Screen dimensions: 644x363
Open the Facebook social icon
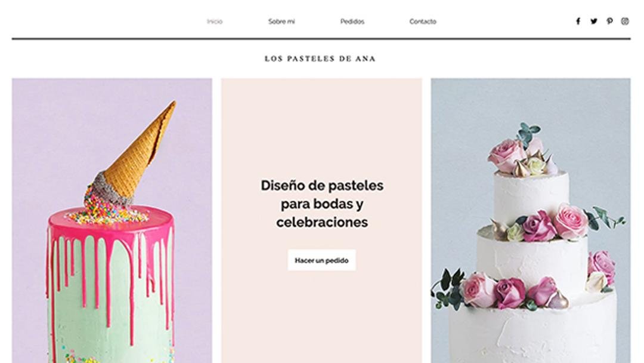click(x=578, y=21)
